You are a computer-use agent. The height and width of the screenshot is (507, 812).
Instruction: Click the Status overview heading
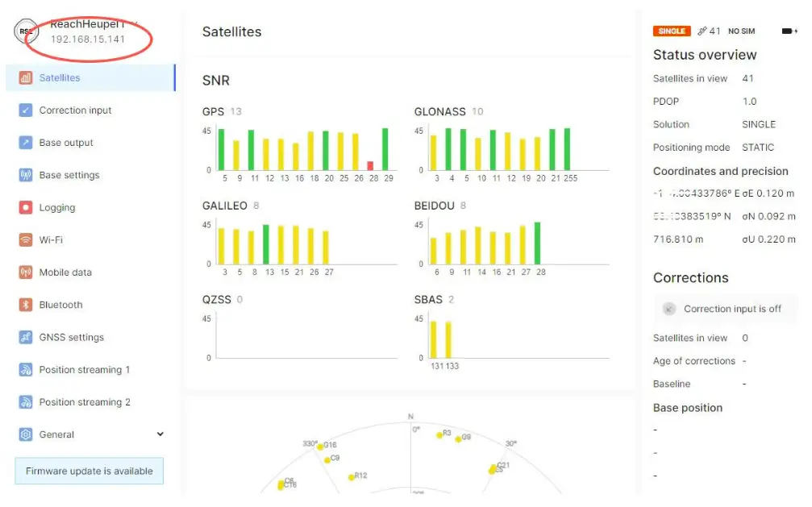(704, 55)
